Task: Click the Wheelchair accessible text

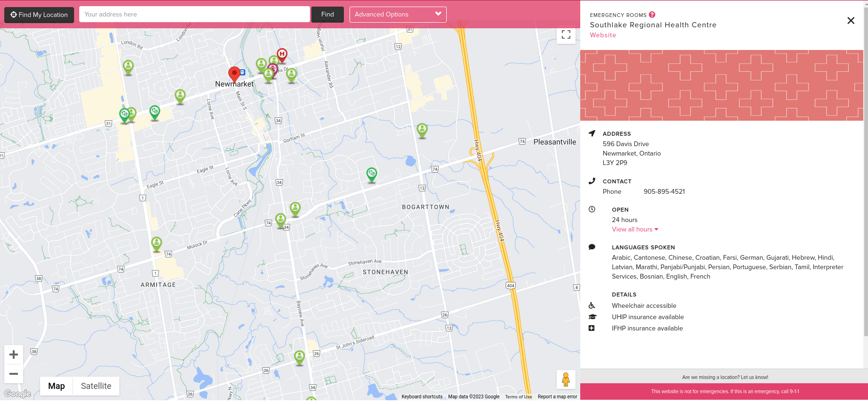Action: [644, 306]
